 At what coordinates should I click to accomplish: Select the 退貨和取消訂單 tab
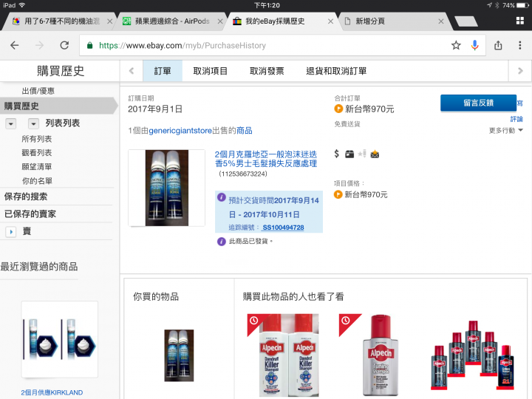pos(336,71)
